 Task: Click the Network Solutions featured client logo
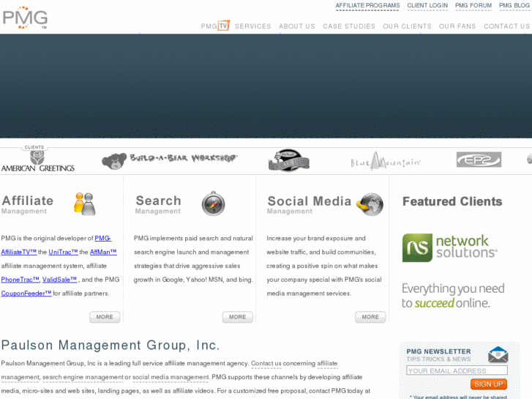click(449, 247)
